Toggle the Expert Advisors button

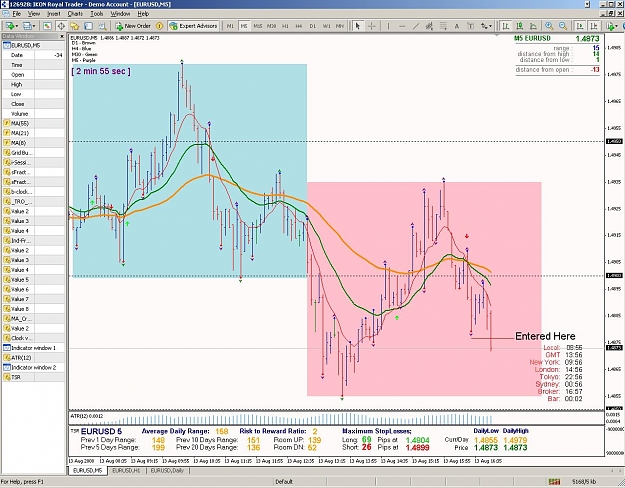(193, 26)
